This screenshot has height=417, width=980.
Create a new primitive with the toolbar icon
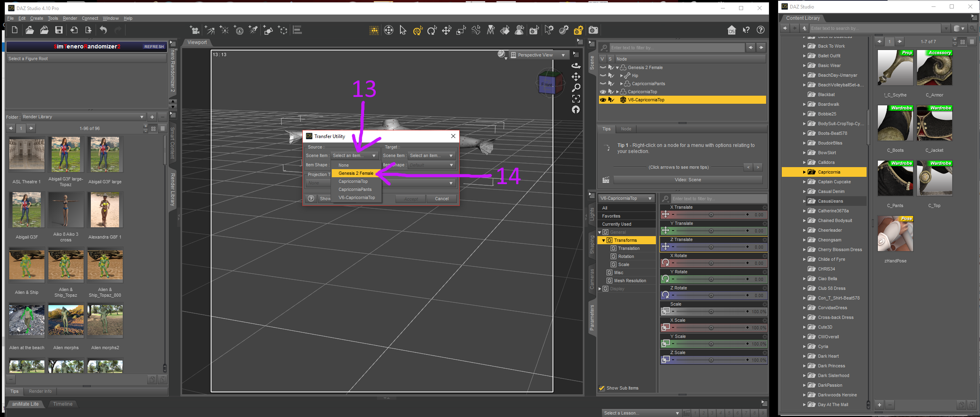point(268,30)
